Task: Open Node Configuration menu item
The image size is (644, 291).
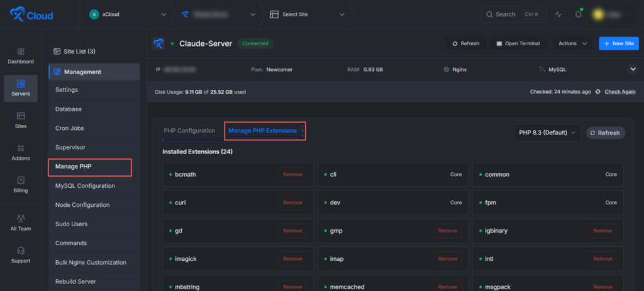Action: point(94,205)
